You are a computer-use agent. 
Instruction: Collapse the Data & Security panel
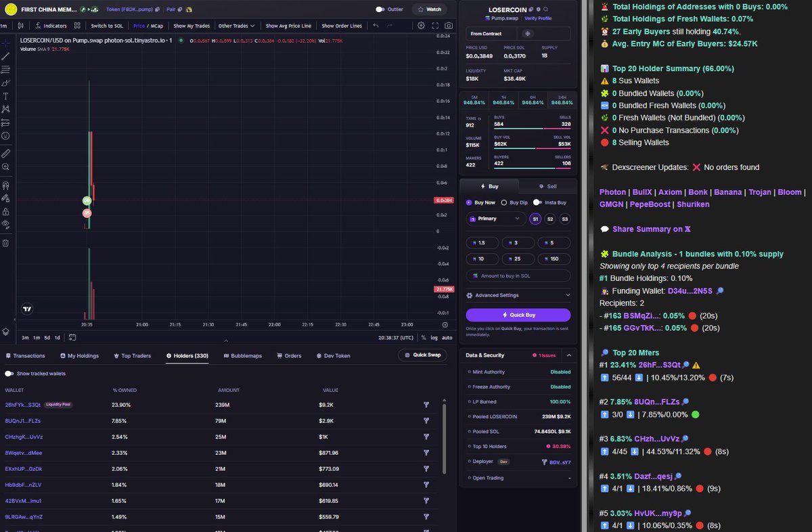(569, 355)
